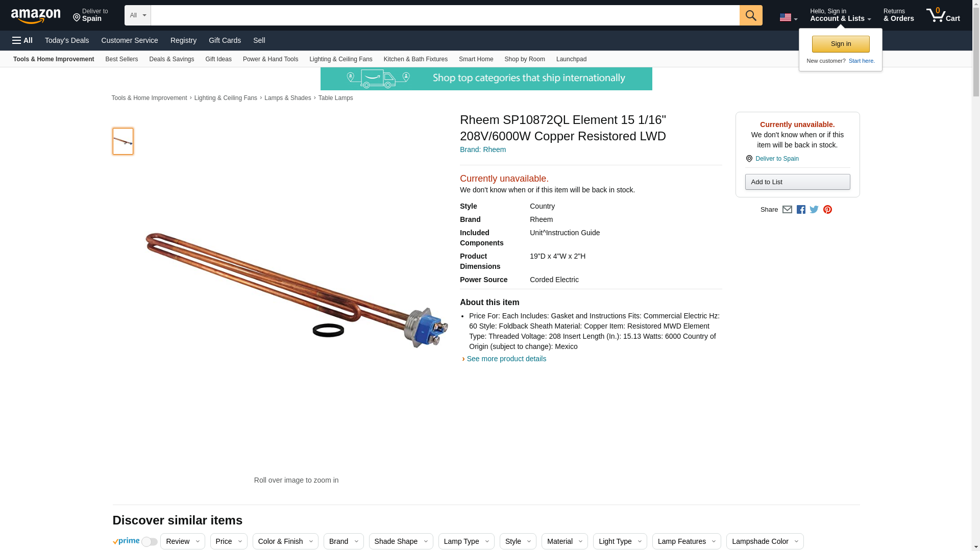Share the product on Pinterest
This screenshot has width=980, height=551.
pyautogui.click(x=827, y=210)
